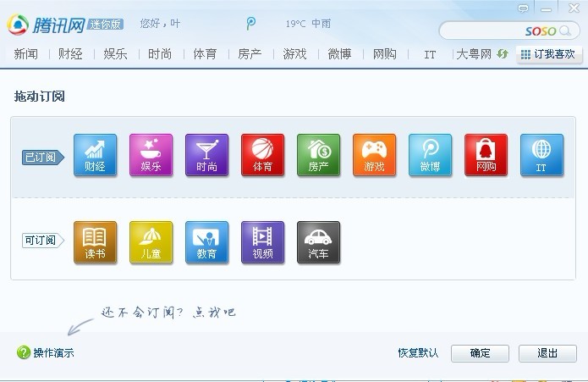588x382 pixels.
Task: Switch to the 体育 navigation tab
Action: 205,54
